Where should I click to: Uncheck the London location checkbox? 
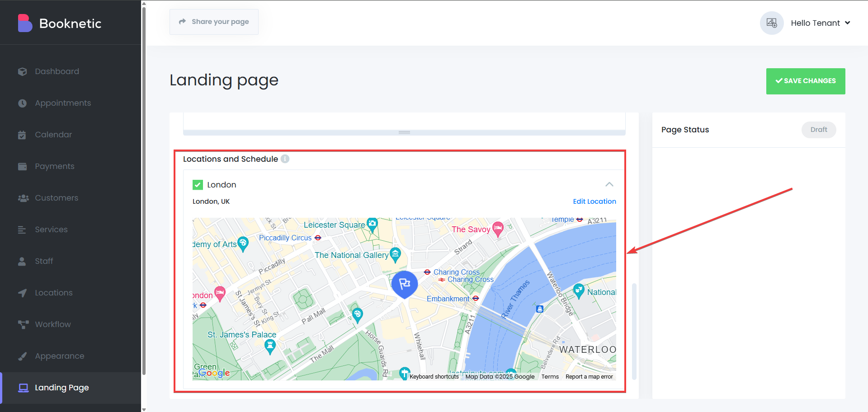[x=198, y=185]
